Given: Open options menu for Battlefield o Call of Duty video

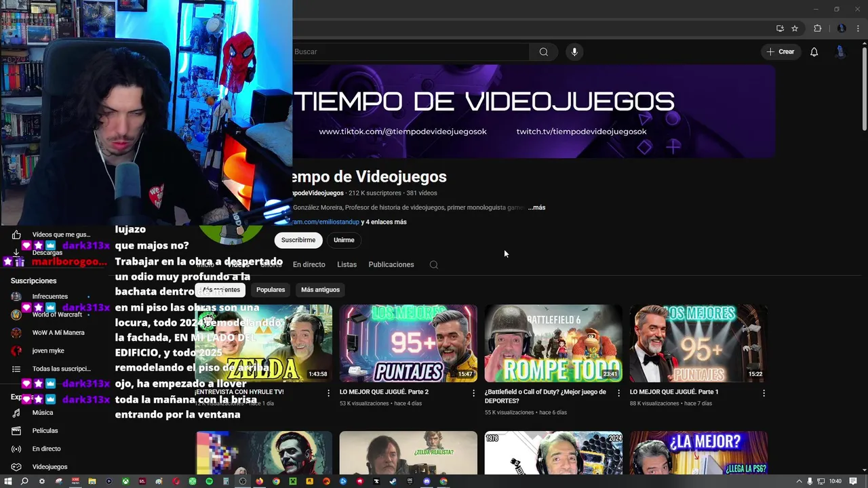Looking at the screenshot, I should click(x=618, y=393).
